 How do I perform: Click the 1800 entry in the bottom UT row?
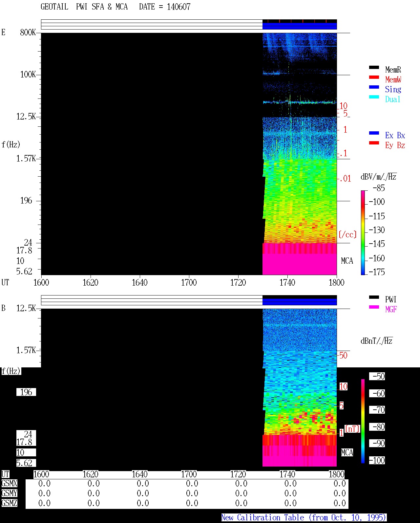pos(337,474)
